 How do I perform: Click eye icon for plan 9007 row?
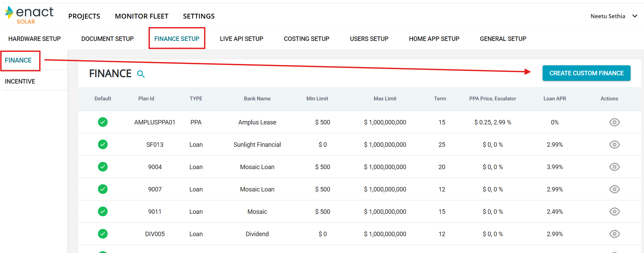click(x=614, y=189)
